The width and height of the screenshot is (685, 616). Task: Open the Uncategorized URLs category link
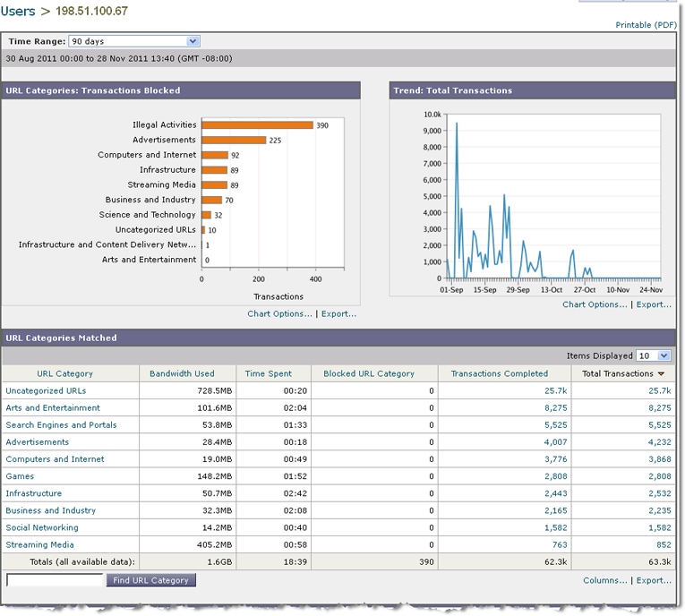click(46, 390)
